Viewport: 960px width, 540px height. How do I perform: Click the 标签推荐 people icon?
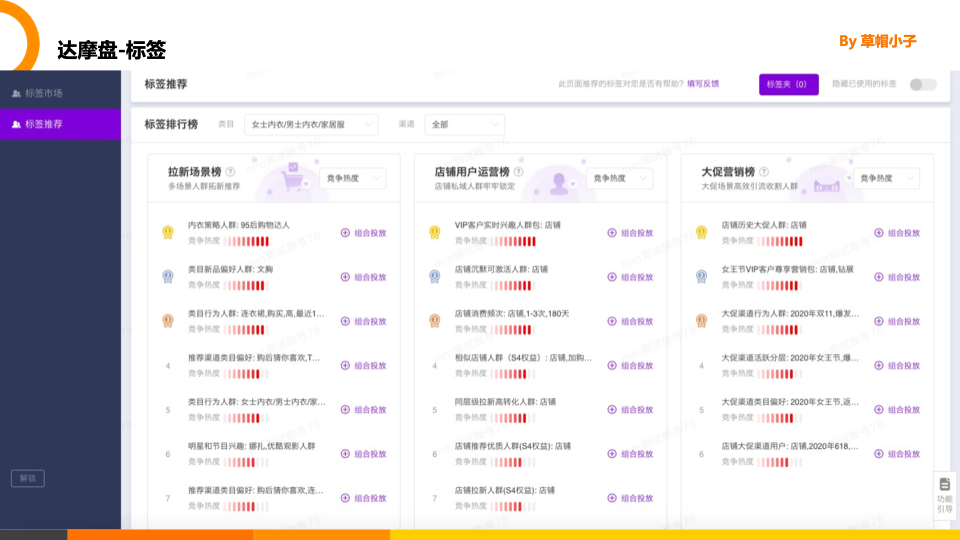pyautogui.click(x=16, y=124)
